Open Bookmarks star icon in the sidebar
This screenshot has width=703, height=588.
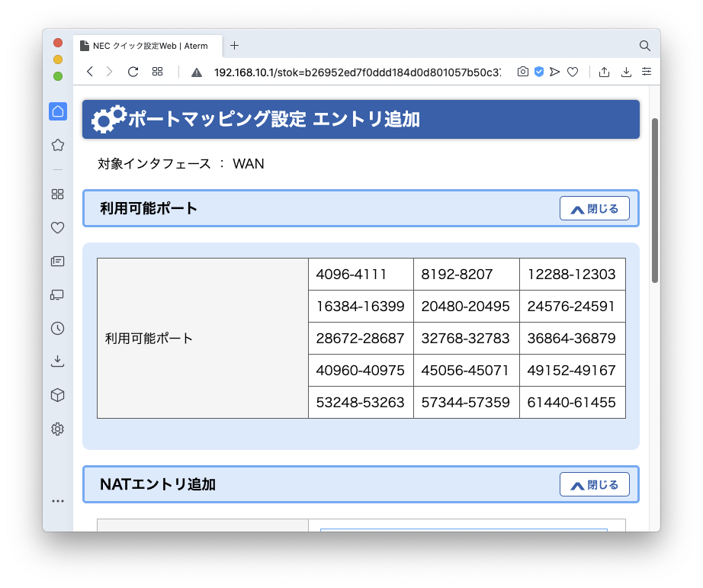click(x=58, y=145)
